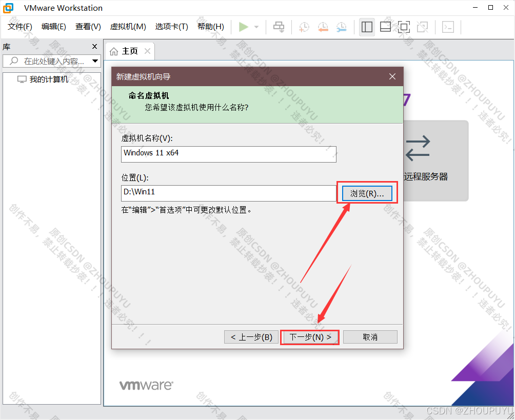This screenshot has width=515, height=420.
Task: Click the 上一步(B) button
Action: 251,337
